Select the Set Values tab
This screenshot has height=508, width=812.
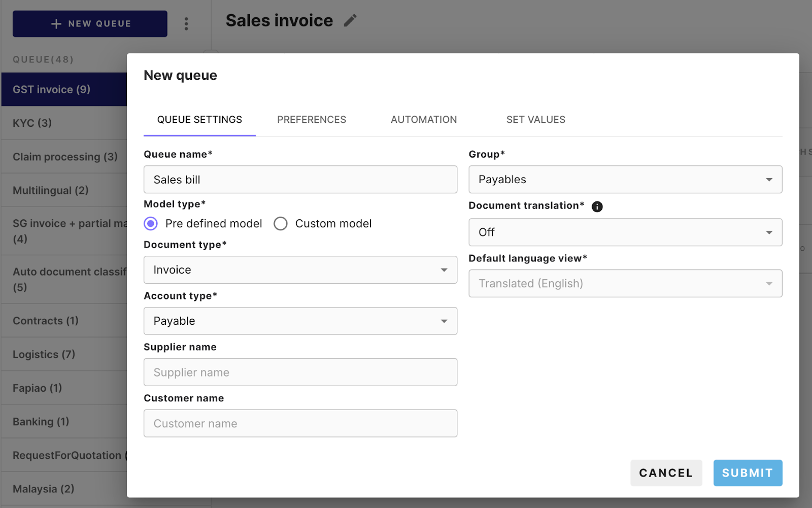click(536, 120)
